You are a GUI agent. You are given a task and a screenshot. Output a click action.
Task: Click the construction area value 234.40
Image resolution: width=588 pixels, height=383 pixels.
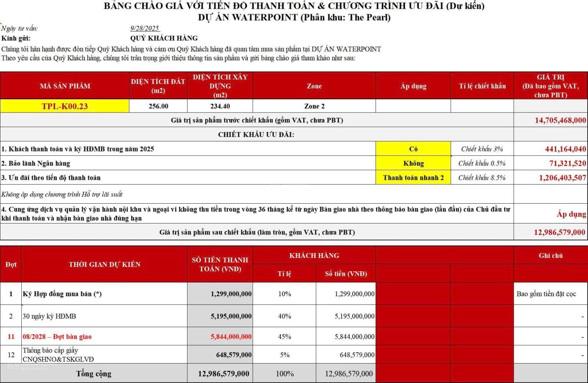[x=220, y=106]
